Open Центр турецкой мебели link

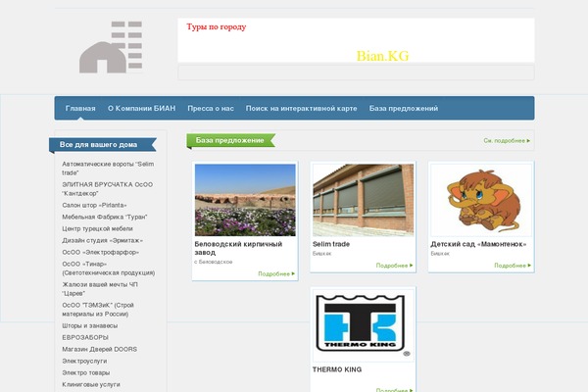(97, 228)
